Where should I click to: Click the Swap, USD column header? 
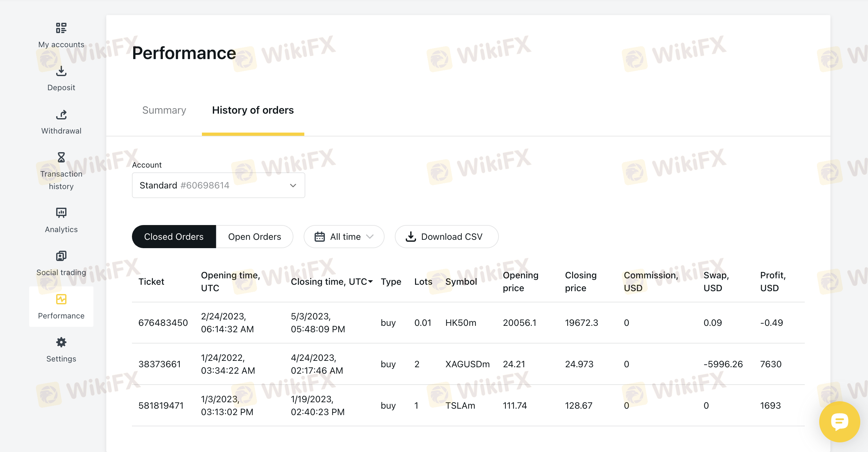coord(716,282)
